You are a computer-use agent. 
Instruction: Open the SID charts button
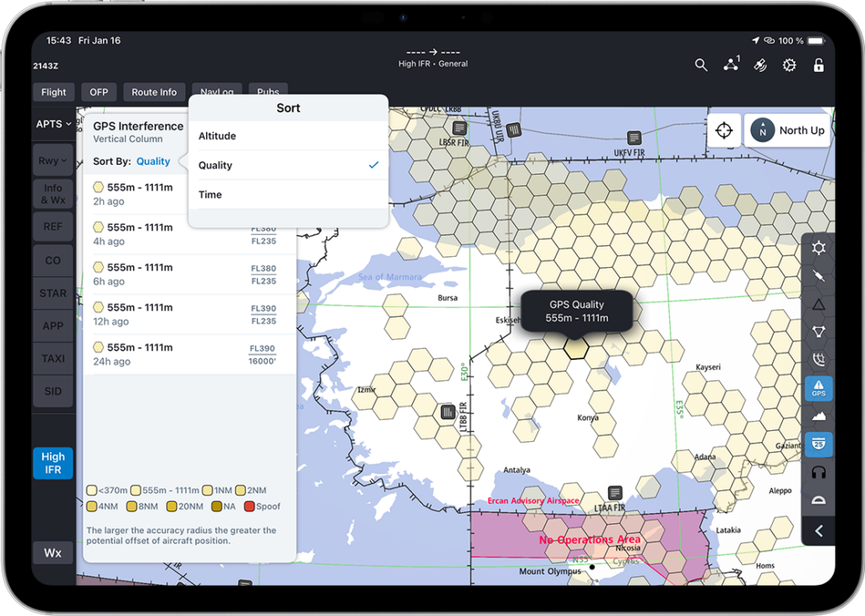click(x=53, y=391)
